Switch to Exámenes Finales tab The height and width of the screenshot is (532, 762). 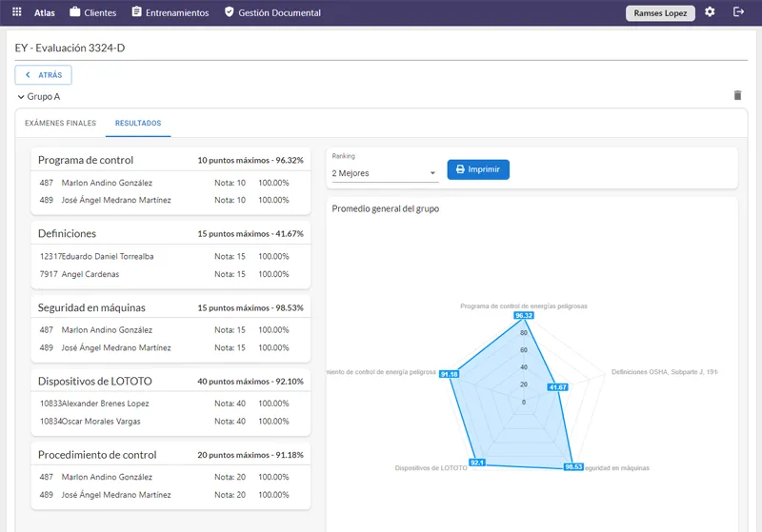(60, 124)
